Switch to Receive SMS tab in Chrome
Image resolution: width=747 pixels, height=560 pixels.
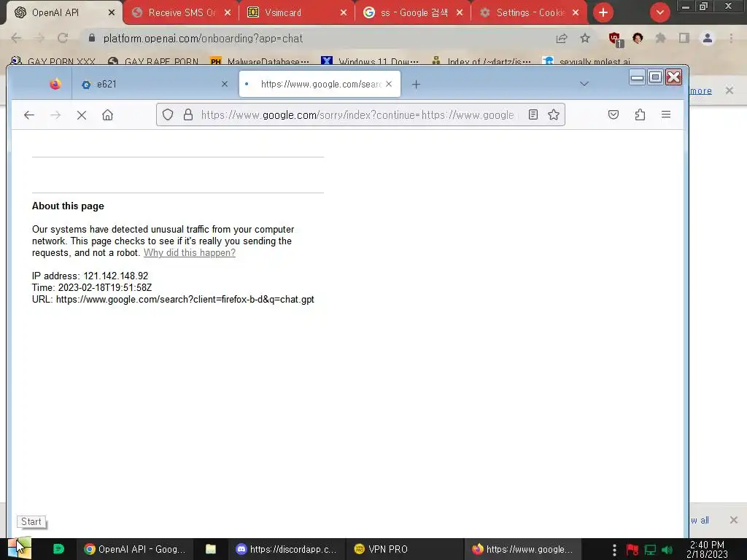coord(181,12)
